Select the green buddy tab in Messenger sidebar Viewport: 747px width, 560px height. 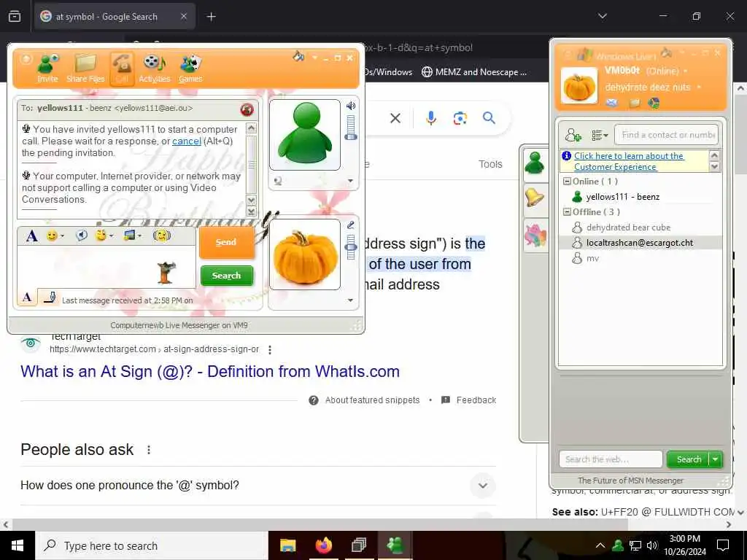[535, 164]
